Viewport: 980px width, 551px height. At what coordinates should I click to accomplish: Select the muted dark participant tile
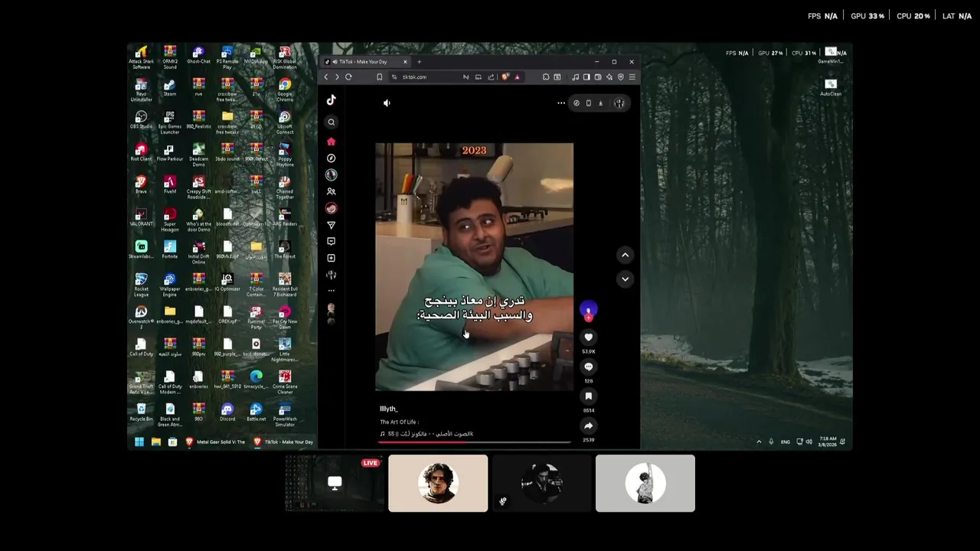[x=541, y=483]
